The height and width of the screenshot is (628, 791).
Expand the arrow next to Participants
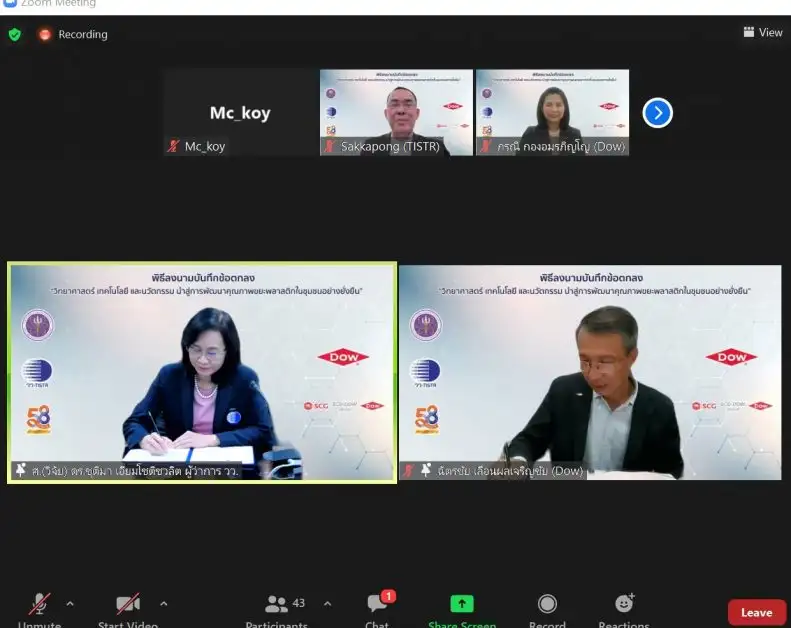click(x=327, y=604)
